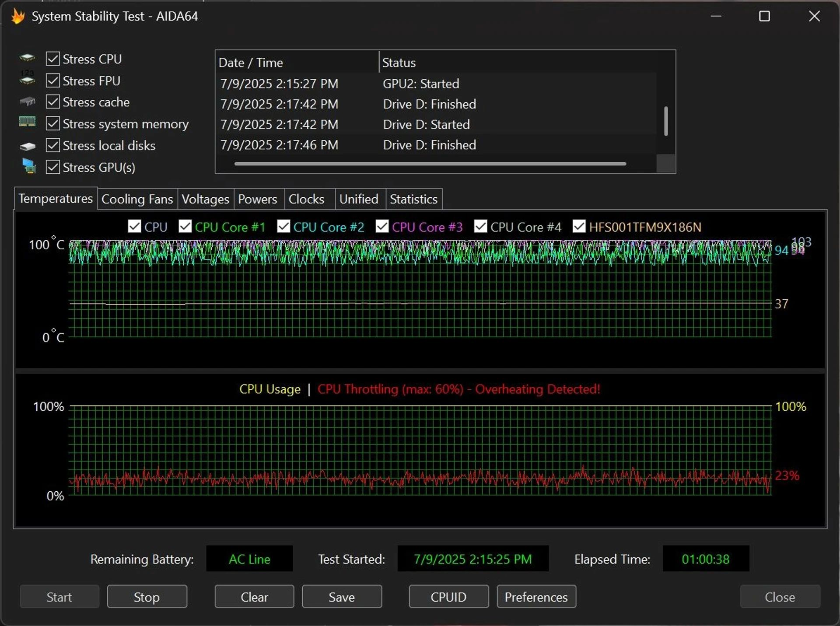Uncheck the Stress CPU checkbox

click(53, 59)
